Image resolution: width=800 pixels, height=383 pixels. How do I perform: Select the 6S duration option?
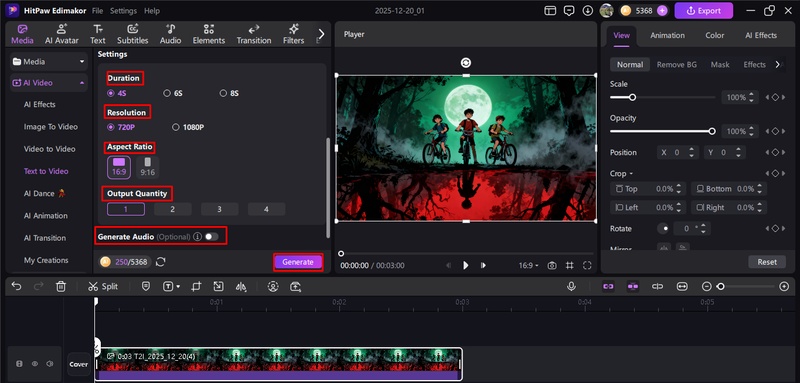[x=173, y=93]
